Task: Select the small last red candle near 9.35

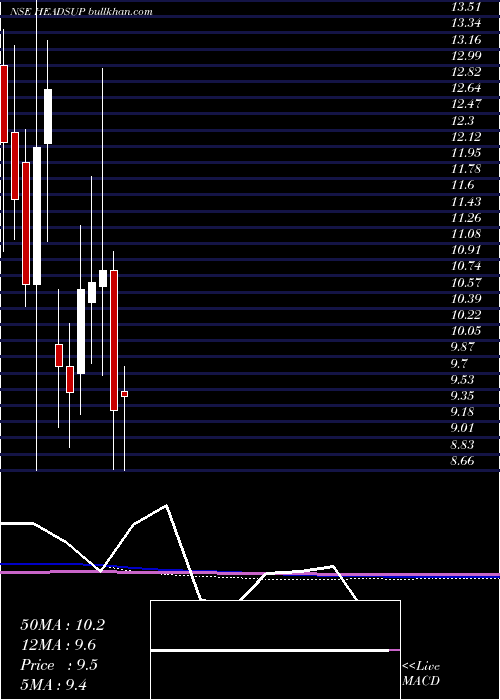Action: tap(125, 394)
